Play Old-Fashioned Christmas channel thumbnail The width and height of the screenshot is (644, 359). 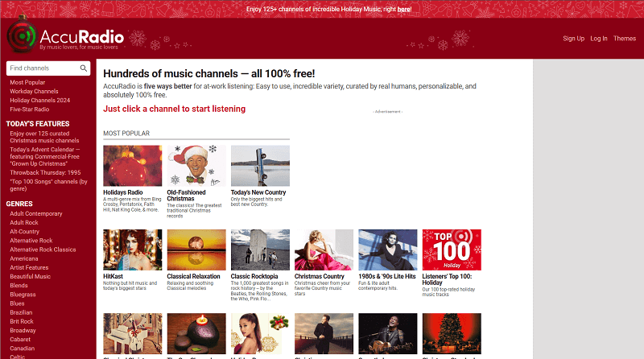tap(196, 166)
